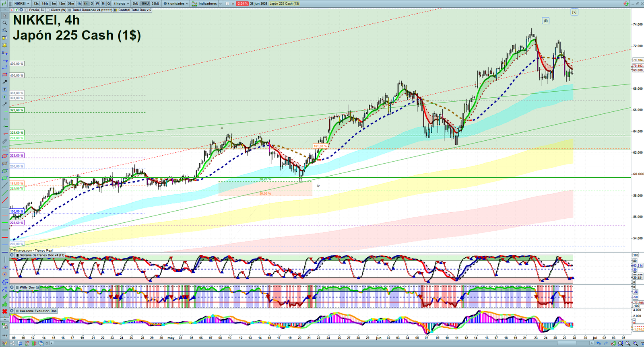The height and width of the screenshot is (347, 644).
Task: Click the share icon in bottom toolbar
Action: pyautogui.click(x=12, y=343)
